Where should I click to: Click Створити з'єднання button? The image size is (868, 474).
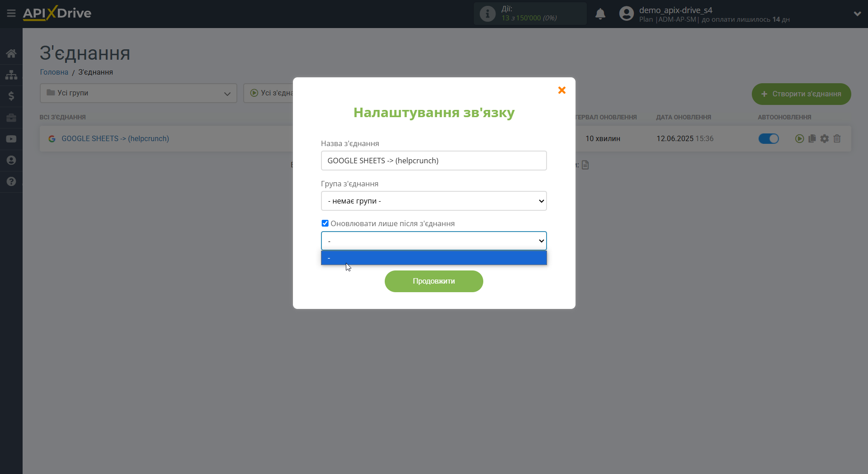click(802, 94)
